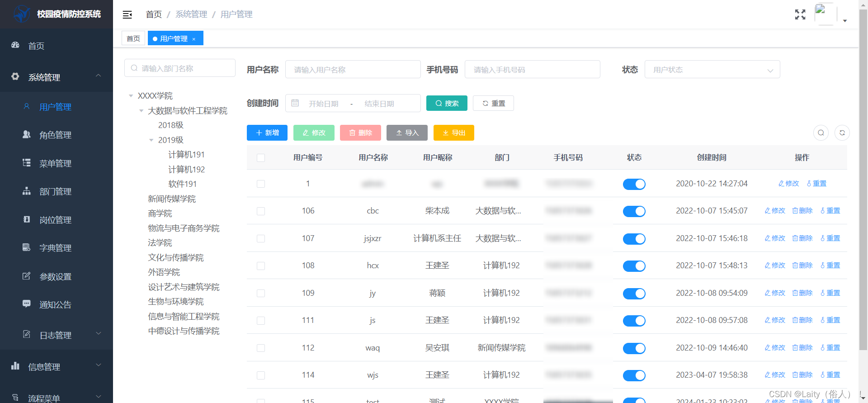868x403 pixels.
Task: Click the green 搜索 button
Action: click(x=447, y=104)
